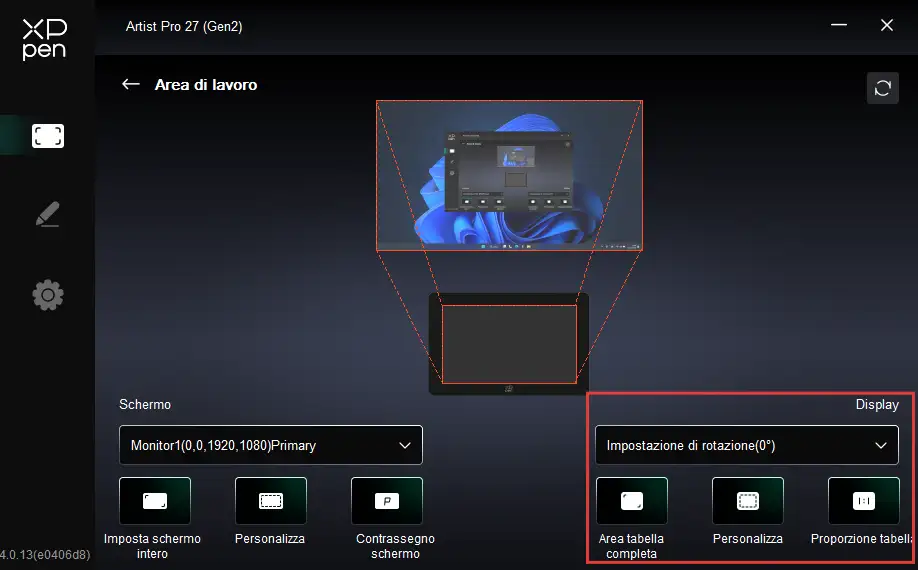Click the back arrow beside Area di lavoro
Viewport: 918px width, 570px height.
130,85
